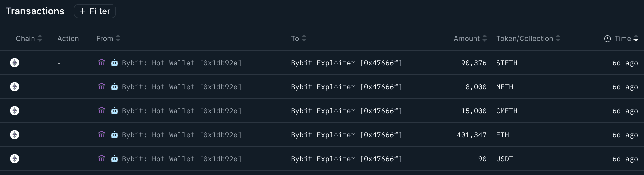Toggle the Time column sort direction
This screenshot has height=175, width=644.
(x=636, y=38)
